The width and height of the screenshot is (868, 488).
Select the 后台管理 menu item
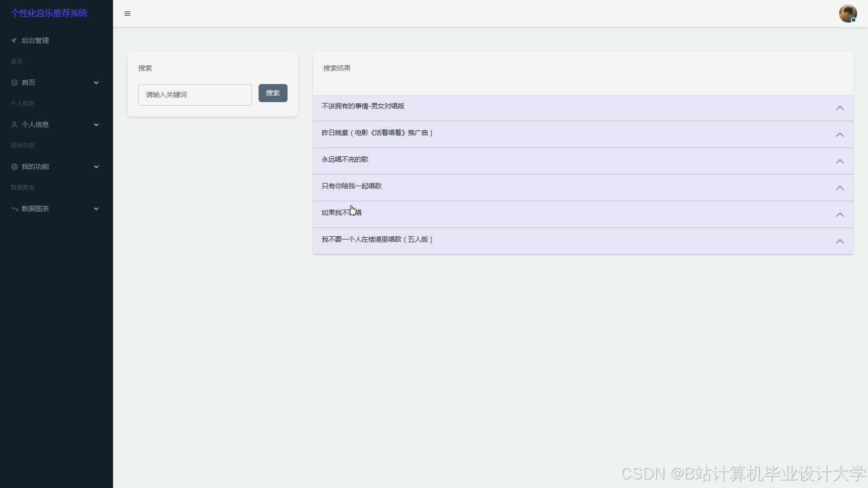point(35,41)
